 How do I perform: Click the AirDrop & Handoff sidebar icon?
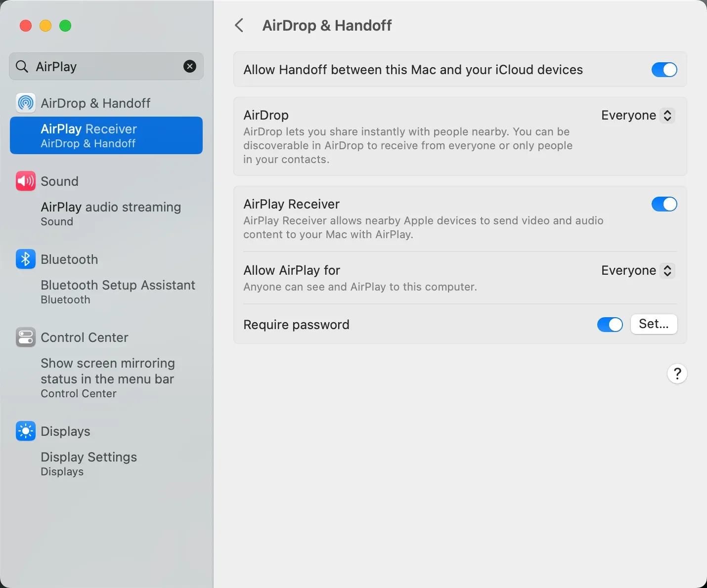point(26,103)
